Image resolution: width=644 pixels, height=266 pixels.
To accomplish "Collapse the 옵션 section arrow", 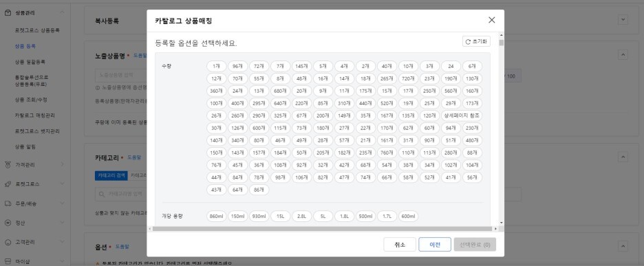I will click(x=623, y=246).
